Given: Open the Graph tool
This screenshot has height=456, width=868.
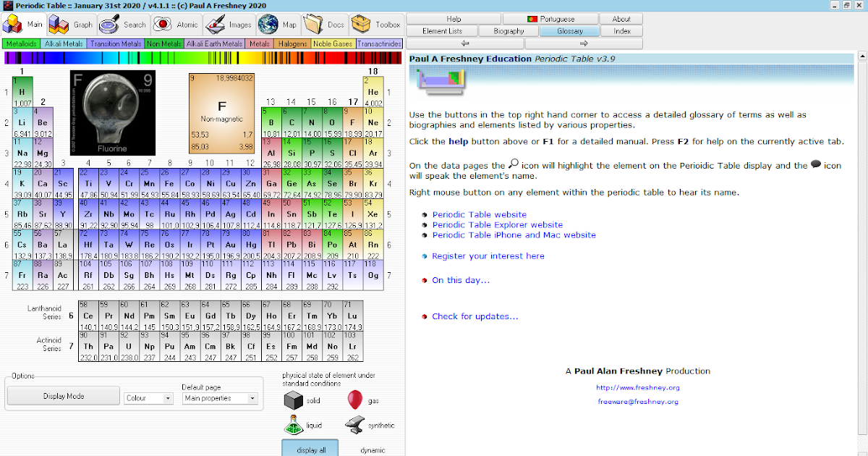Looking at the screenshot, I should [x=61, y=24].
